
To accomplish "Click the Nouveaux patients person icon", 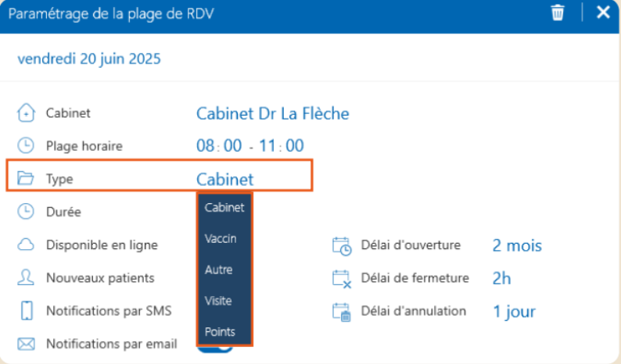I will (26, 277).
